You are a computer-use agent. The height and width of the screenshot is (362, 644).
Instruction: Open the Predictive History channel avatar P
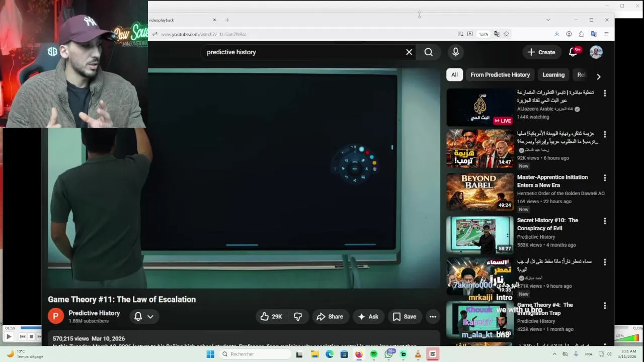[56, 316]
